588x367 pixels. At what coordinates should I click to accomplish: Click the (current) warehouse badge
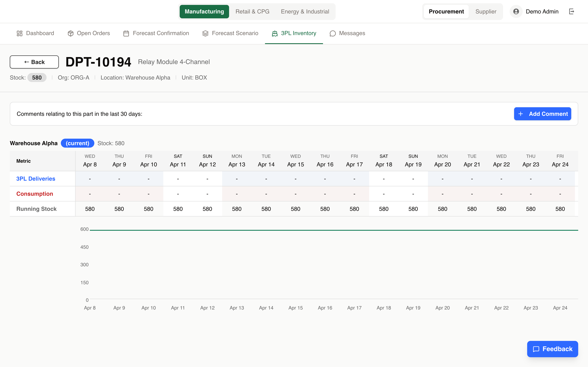[x=77, y=143]
